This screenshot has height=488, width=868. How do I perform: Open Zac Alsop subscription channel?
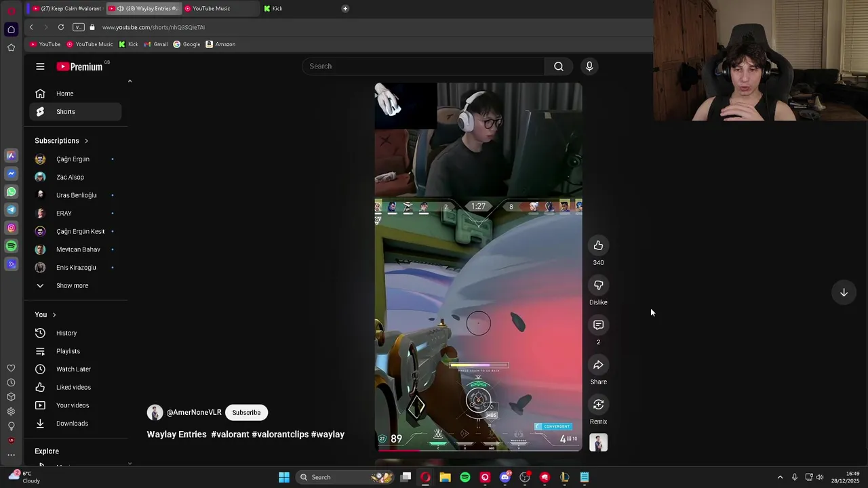point(75,178)
